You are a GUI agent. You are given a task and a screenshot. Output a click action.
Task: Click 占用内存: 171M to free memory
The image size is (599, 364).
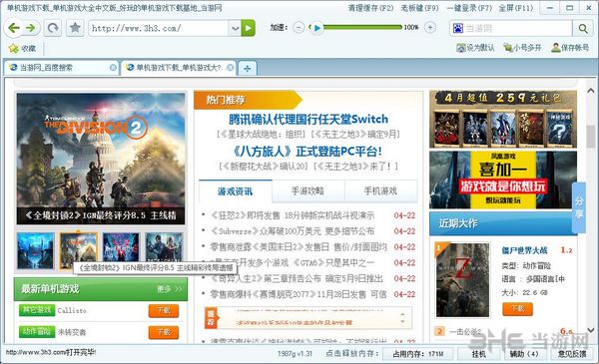417,354
